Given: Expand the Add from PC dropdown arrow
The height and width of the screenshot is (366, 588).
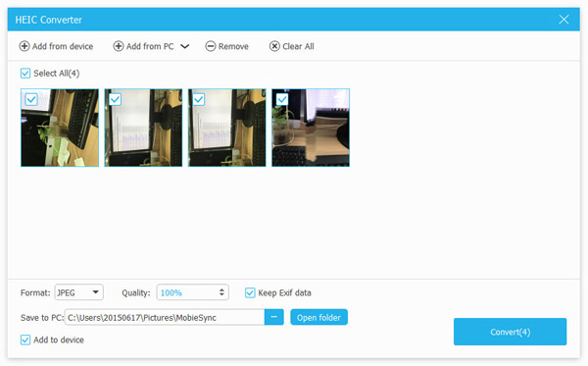Looking at the screenshot, I should (x=185, y=46).
